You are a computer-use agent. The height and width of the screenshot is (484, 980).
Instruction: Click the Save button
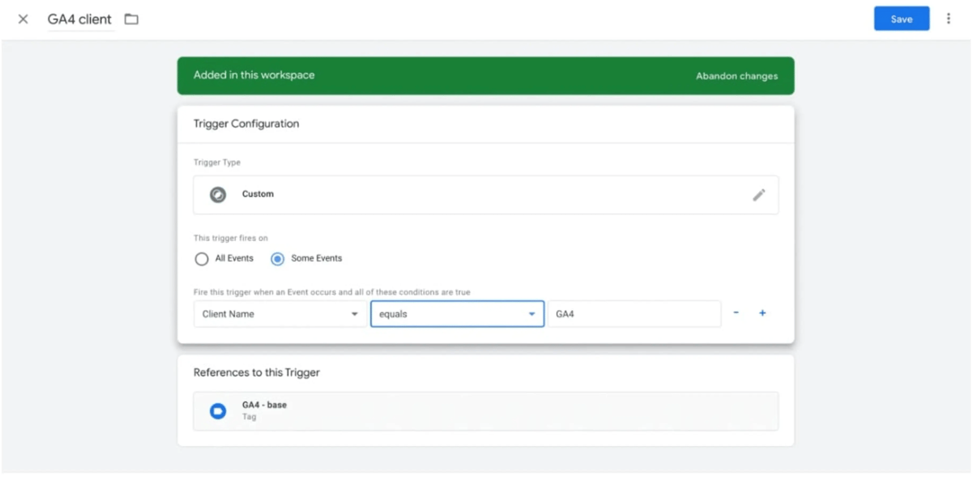pyautogui.click(x=901, y=19)
